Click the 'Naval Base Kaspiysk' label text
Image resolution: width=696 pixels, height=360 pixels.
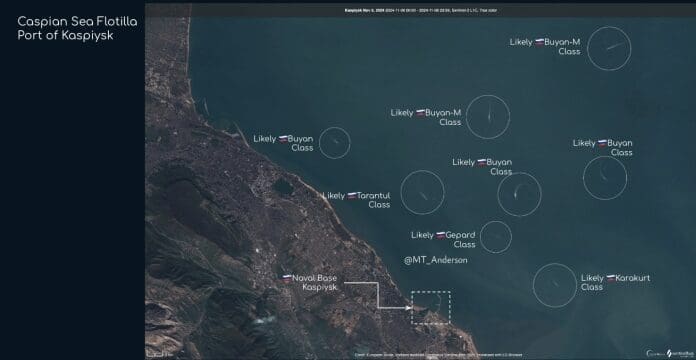[x=310, y=283]
